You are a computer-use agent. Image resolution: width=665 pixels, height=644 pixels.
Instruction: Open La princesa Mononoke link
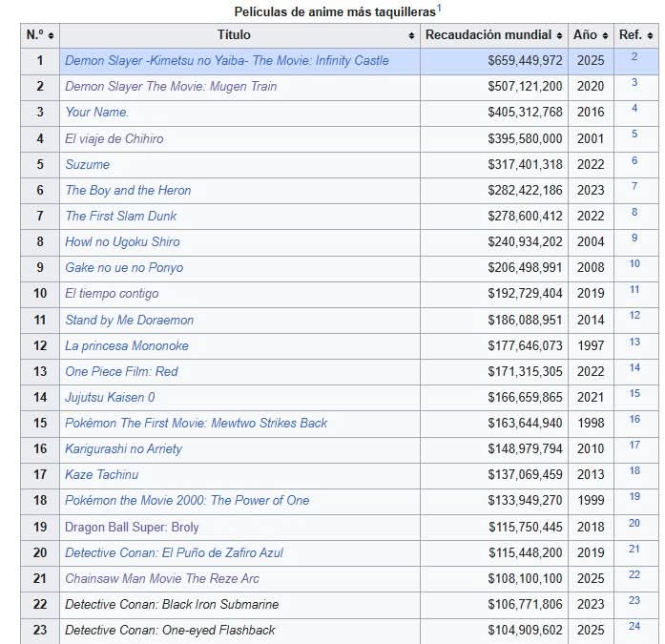[x=127, y=346]
